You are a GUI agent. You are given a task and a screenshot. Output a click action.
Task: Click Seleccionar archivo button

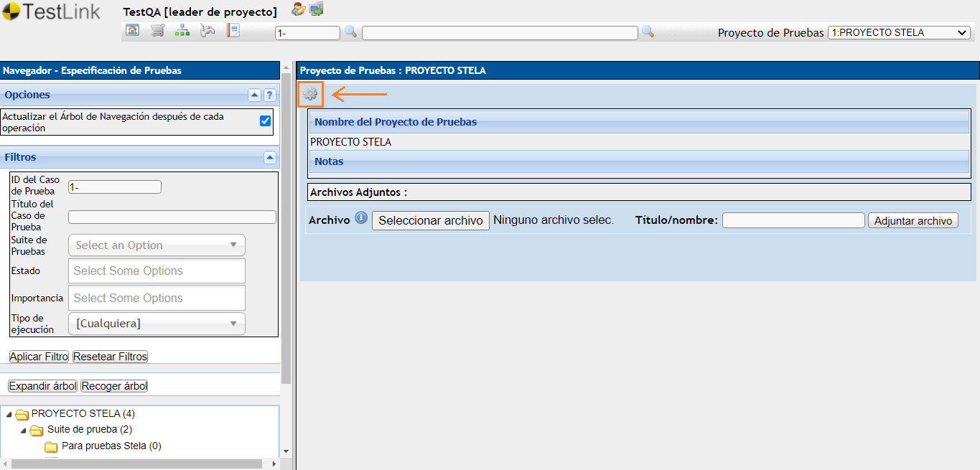(431, 220)
